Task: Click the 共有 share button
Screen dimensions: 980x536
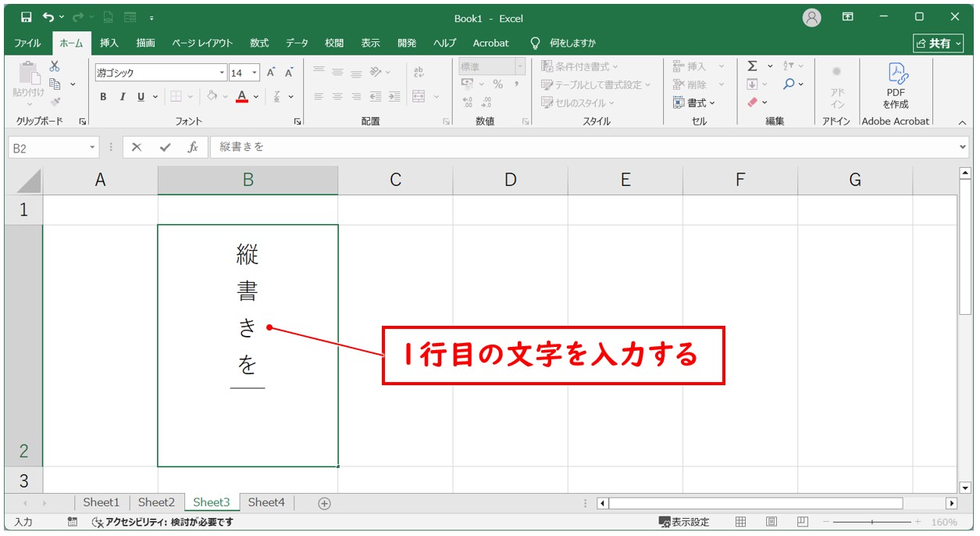Action: (939, 43)
